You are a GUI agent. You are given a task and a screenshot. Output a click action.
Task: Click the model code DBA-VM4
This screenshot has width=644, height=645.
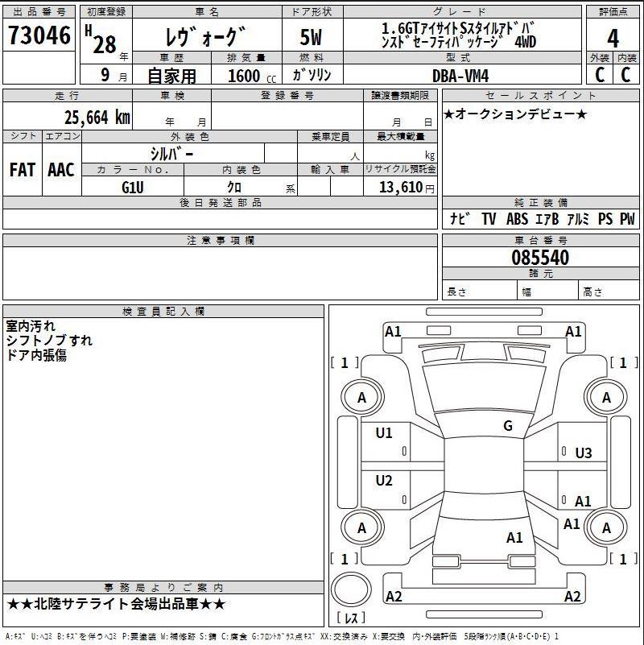(460, 76)
